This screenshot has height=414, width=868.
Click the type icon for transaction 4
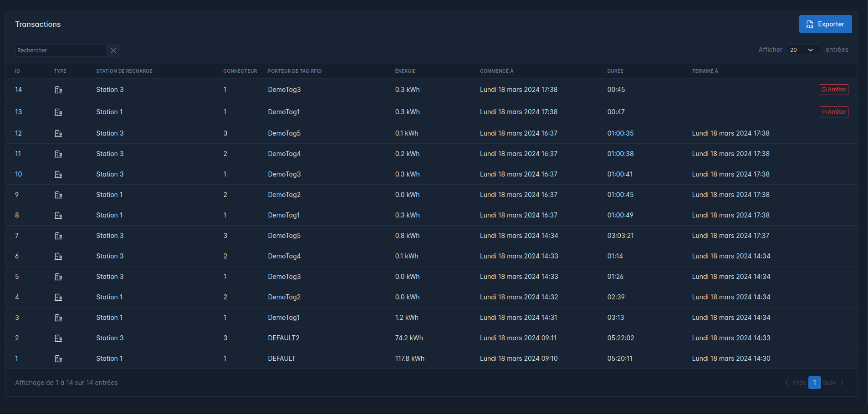[x=58, y=298]
